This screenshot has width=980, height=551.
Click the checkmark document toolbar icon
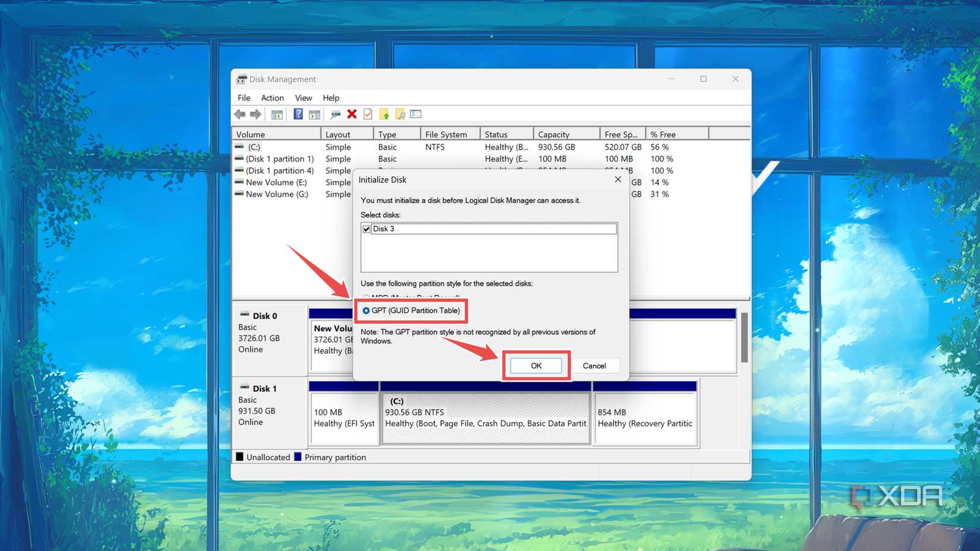point(368,114)
